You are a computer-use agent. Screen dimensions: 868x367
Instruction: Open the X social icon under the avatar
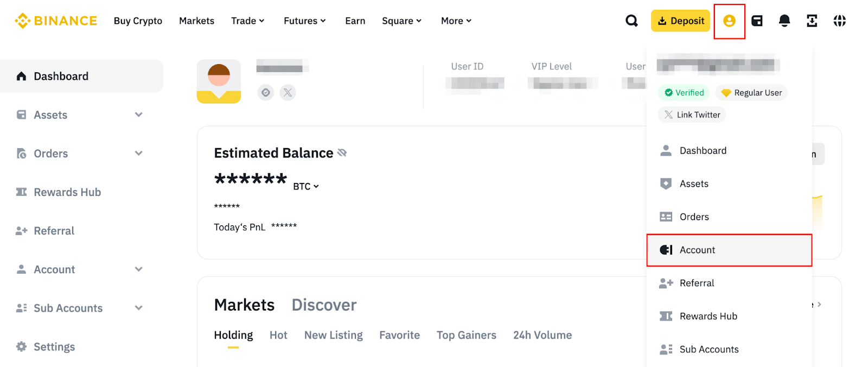click(x=288, y=92)
